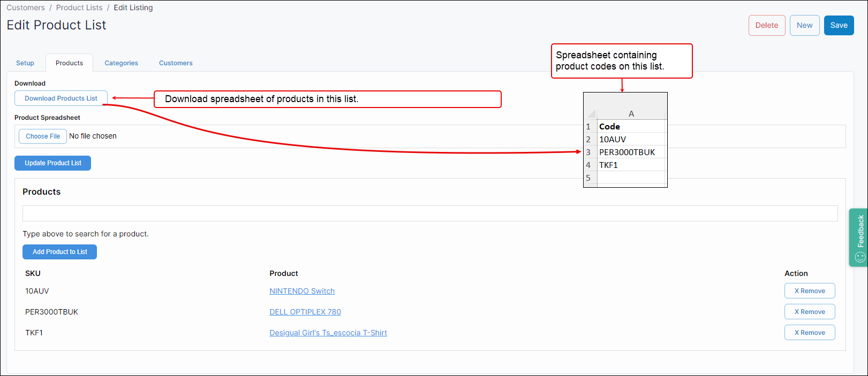Open Desigual Girl's T-Shirt product link
868x376 pixels.
click(x=328, y=333)
